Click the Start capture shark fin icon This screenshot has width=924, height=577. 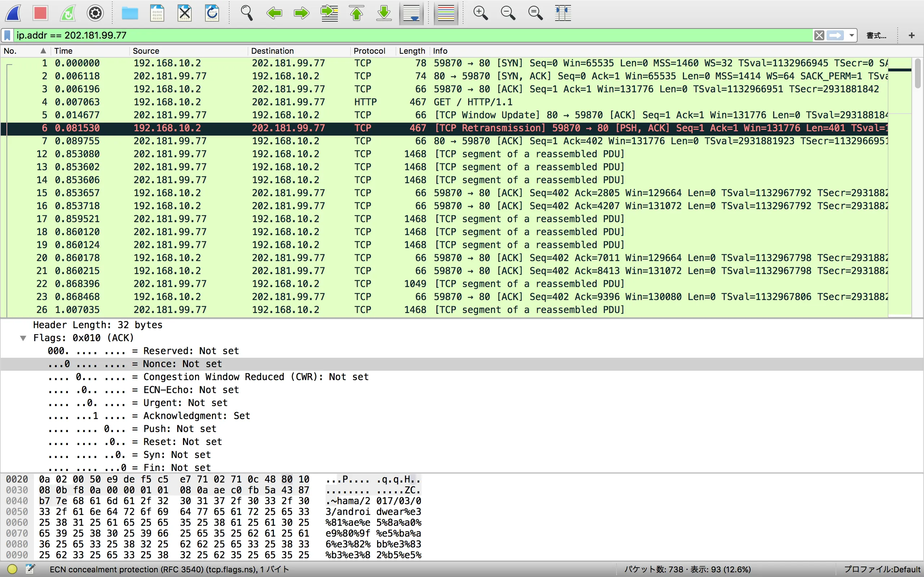(13, 13)
